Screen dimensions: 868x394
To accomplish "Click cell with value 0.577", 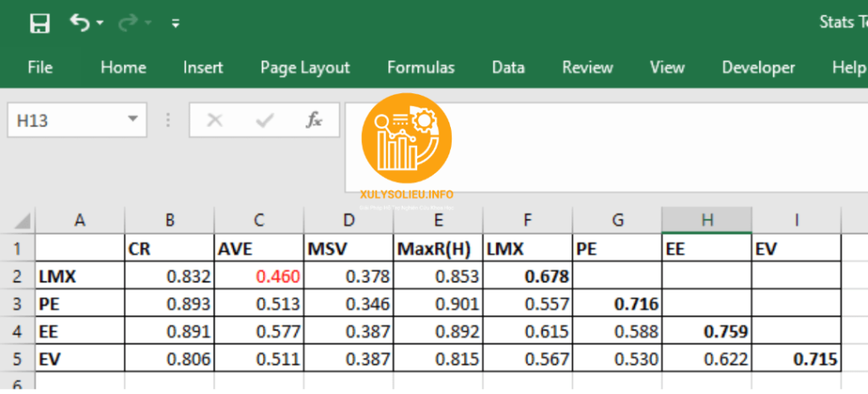I will pyautogui.click(x=259, y=331).
